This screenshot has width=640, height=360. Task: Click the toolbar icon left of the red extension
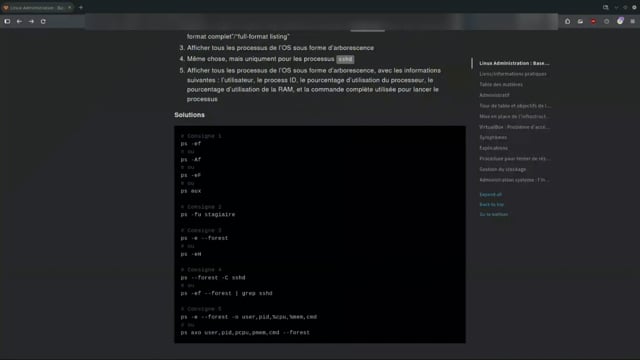pyautogui.click(x=580, y=21)
